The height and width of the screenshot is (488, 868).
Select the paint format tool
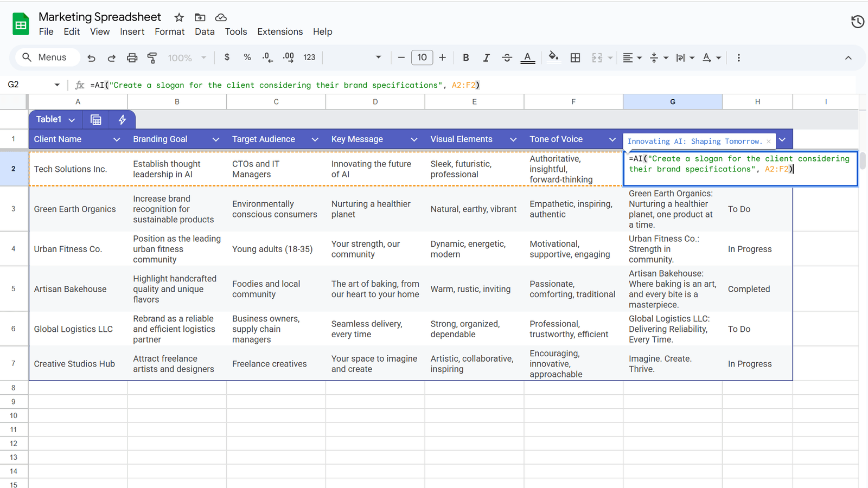click(x=152, y=57)
